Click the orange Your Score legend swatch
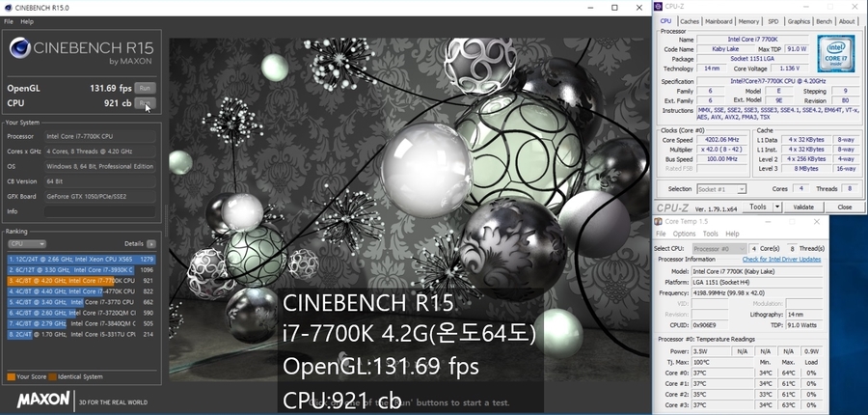Image resolution: width=868 pixels, height=415 pixels. pos(11,376)
